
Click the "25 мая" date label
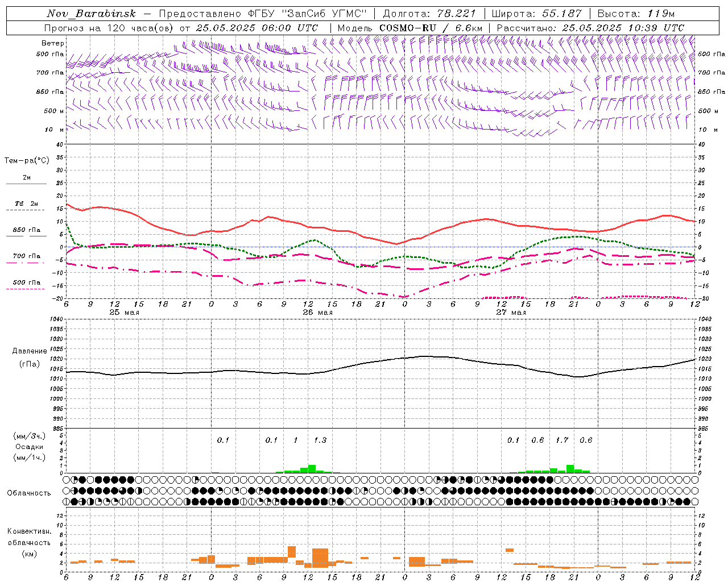pyautogui.click(x=124, y=313)
